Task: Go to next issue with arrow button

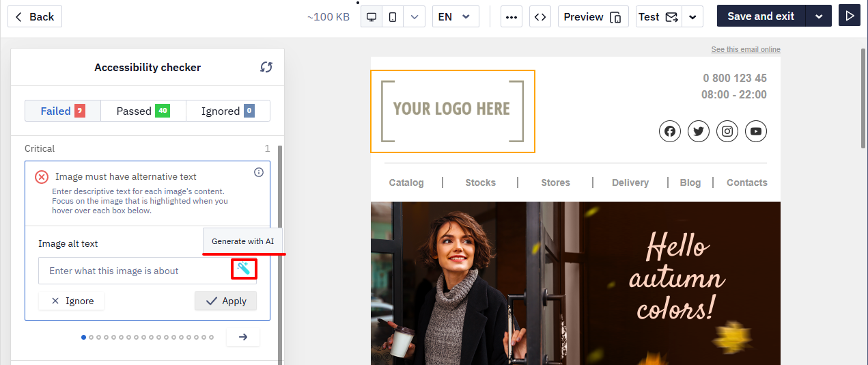Action: (243, 337)
